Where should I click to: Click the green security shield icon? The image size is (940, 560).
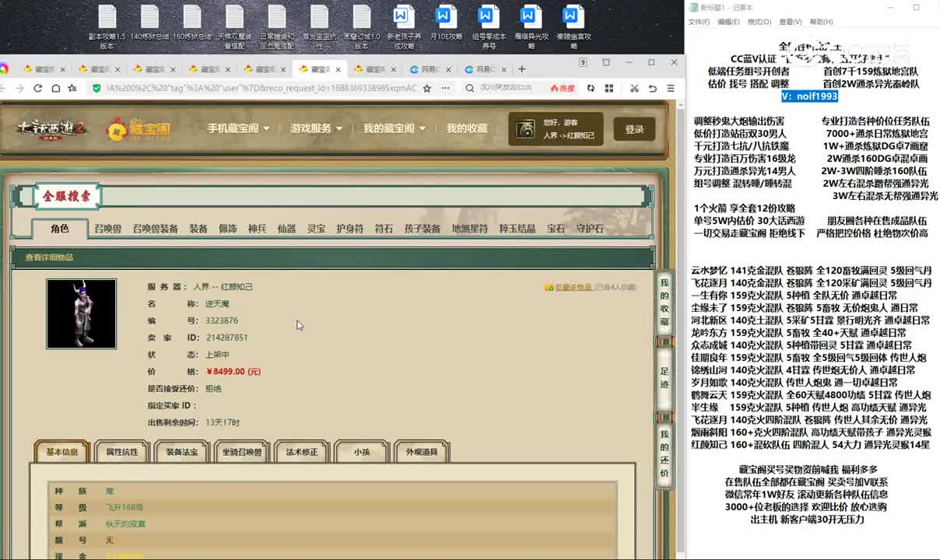point(96,89)
